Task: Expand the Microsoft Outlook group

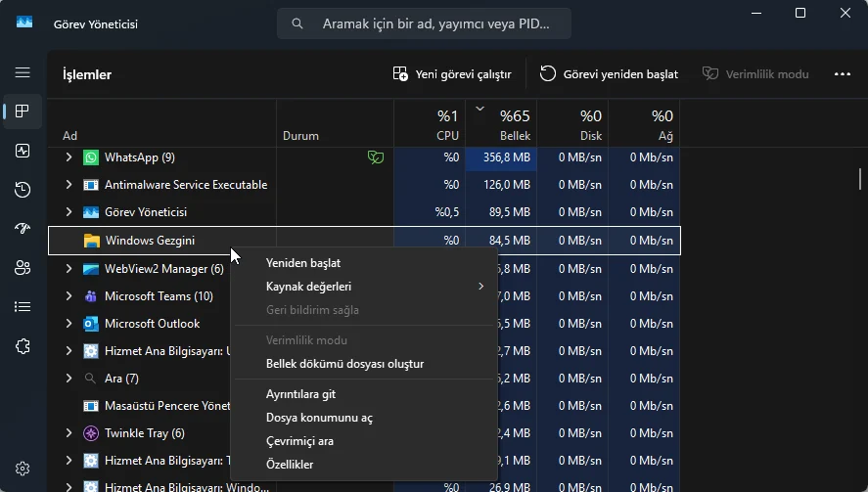Action: (69, 323)
